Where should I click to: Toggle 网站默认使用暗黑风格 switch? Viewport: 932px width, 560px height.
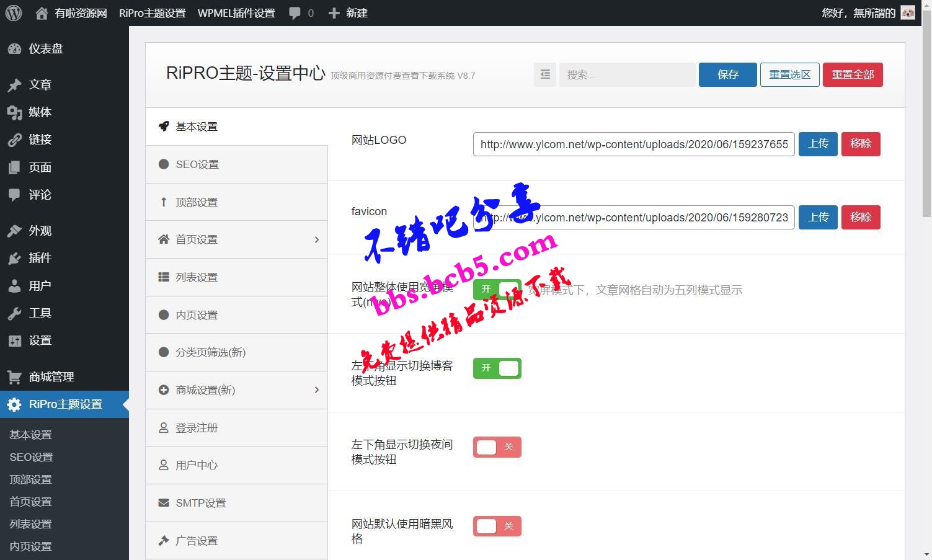tap(497, 527)
